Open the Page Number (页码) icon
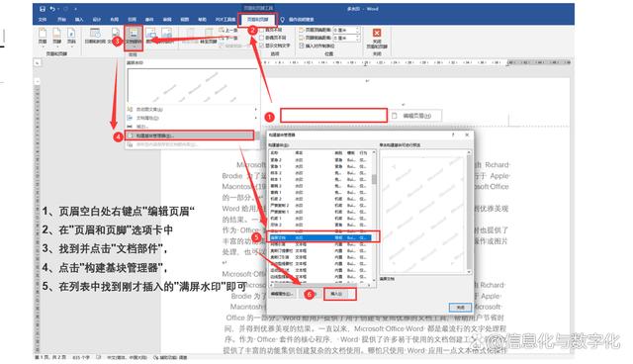633x364 pixels. tap(71, 36)
